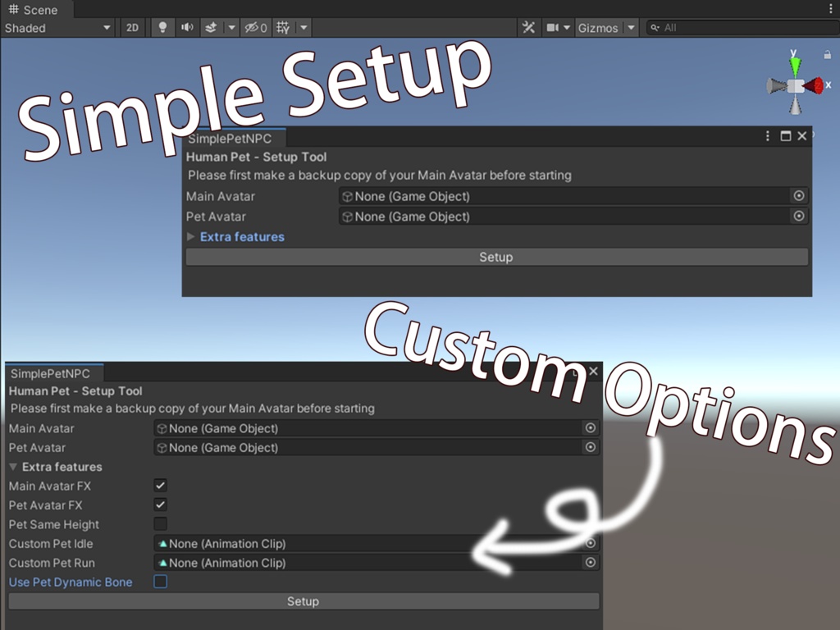
Task: Toggle the Gizmos button
Action: pos(598,28)
